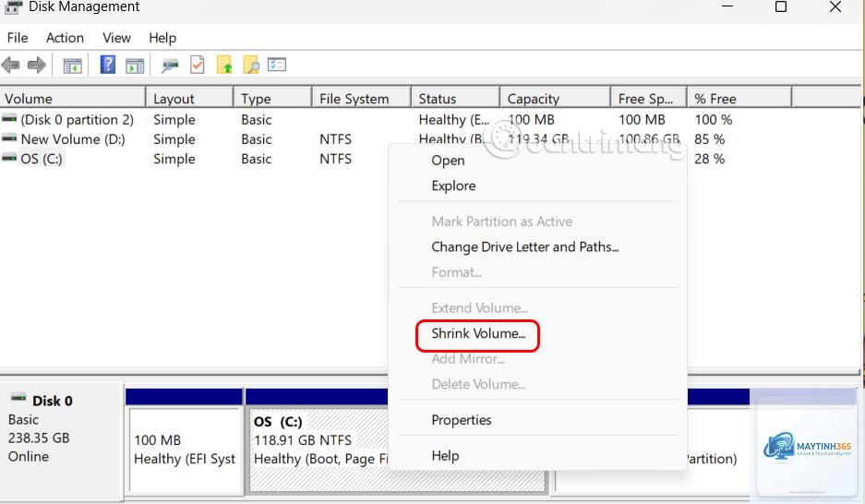This screenshot has width=865, height=504.
Task: Open the View menu
Action: pos(116,38)
